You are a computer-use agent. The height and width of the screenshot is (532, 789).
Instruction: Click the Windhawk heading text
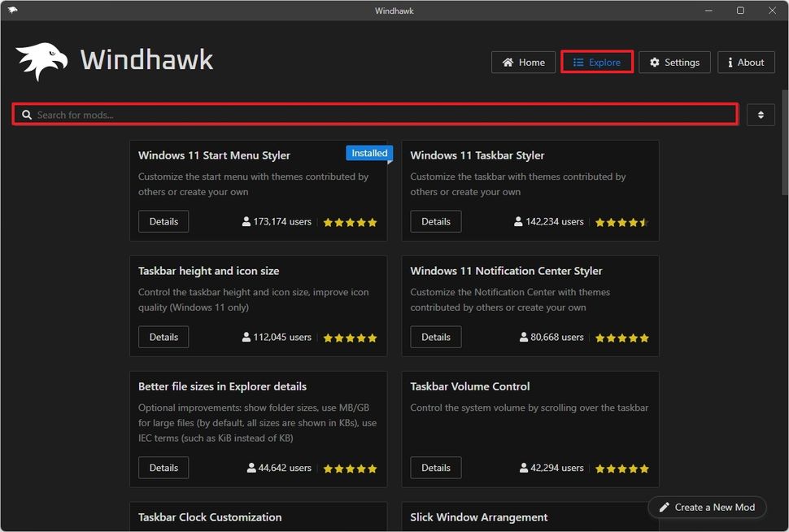(146, 59)
